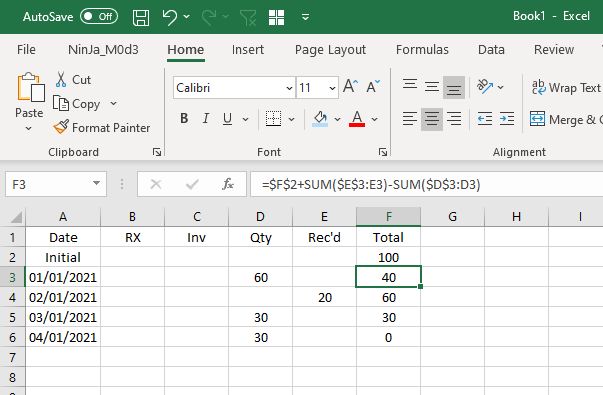The height and width of the screenshot is (395, 603).
Task: Click Middle Align icon
Action: (x=432, y=87)
